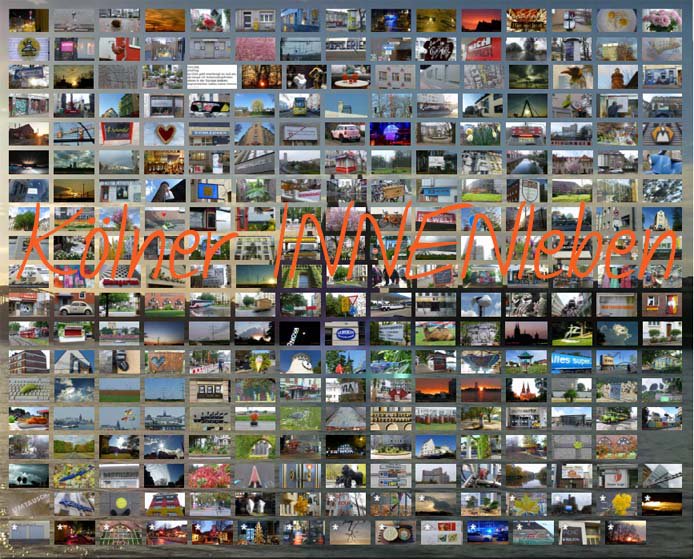Open the blue-lit night fountain thumbnail
694x559 pixels.
(x=390, y=20)
